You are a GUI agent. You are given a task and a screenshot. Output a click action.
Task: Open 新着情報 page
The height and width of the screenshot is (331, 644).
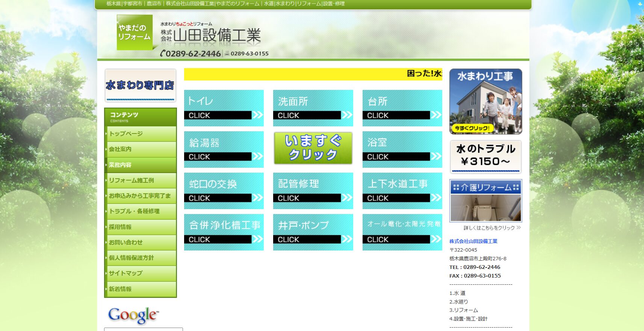pyautogui.click(x=141, y=289)
